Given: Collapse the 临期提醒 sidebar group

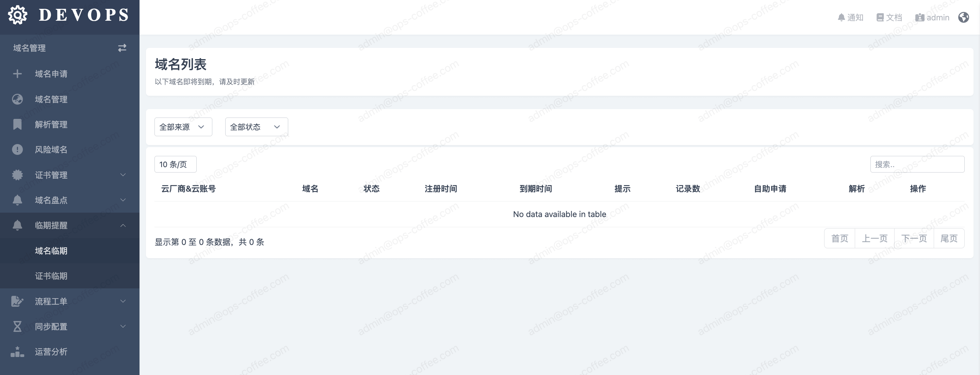Looking at the screenshot, I should click(x=123, y=225).
